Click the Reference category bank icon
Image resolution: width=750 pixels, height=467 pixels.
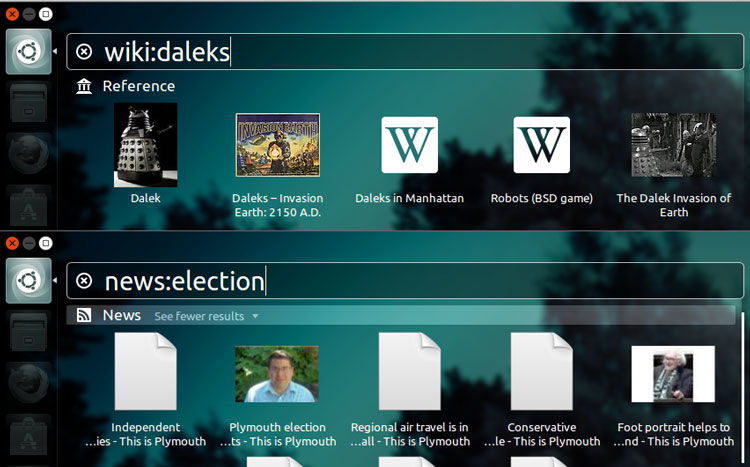(x=84, y=86)
